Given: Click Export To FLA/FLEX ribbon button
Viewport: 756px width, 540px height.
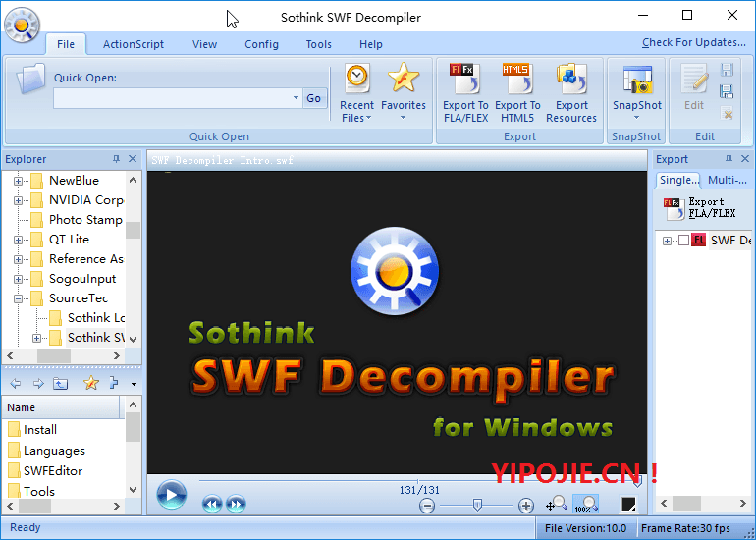Looking at the screenshot, I should [465, 92].
